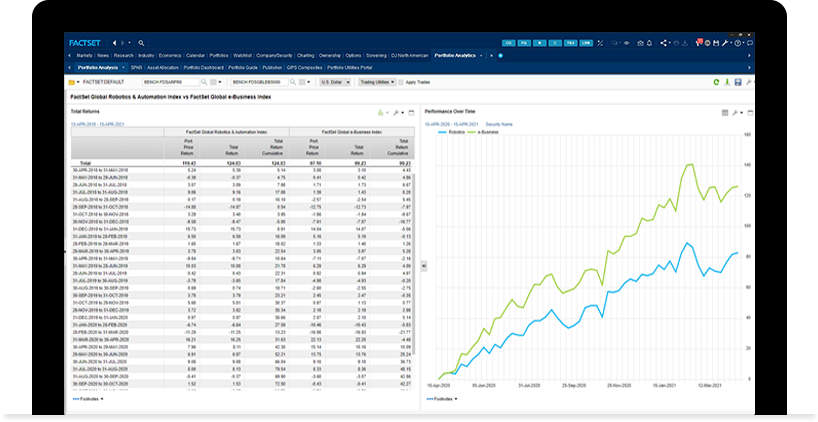
Task: Click the blue 'C' shortcut button
Action: 555,43
